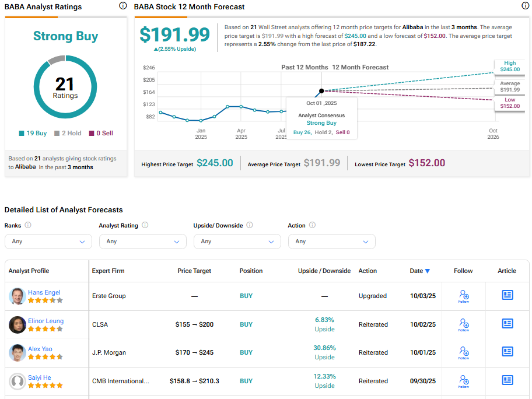Click Alex Yao's profile photo
Viewport: 532px width, 399px height.
point(17,353)
